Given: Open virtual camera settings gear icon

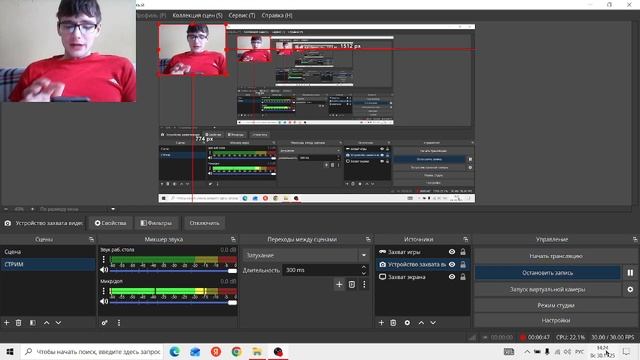Looking at the screenshot, I should 630,289.
